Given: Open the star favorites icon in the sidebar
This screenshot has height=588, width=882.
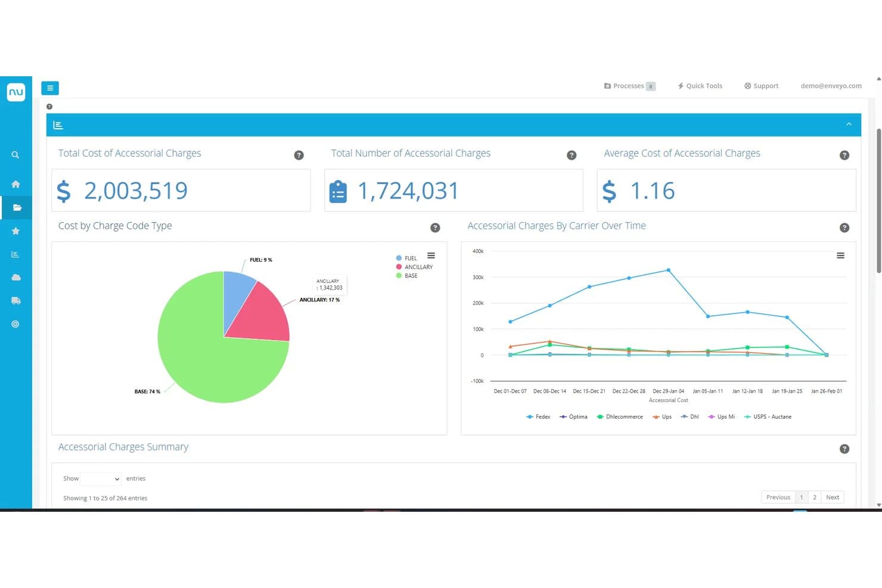Looking at the screenshot, I should tap(15, 231).
